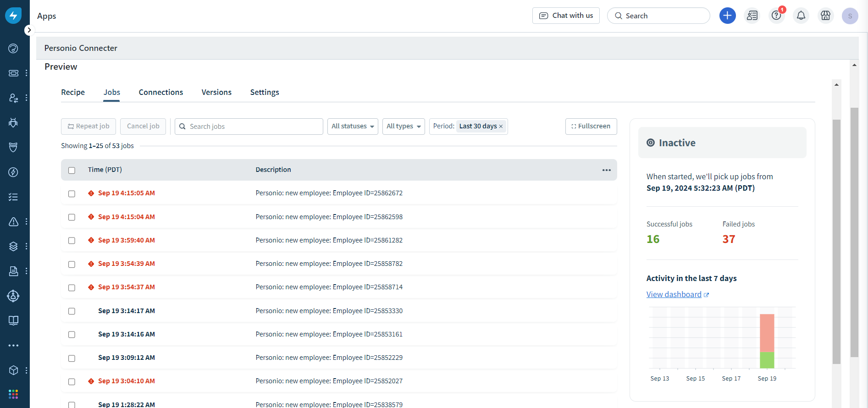The width and height of the screenshot is (868, 408).
Task: Click the Repeat job button
Action: pos(88,127)
